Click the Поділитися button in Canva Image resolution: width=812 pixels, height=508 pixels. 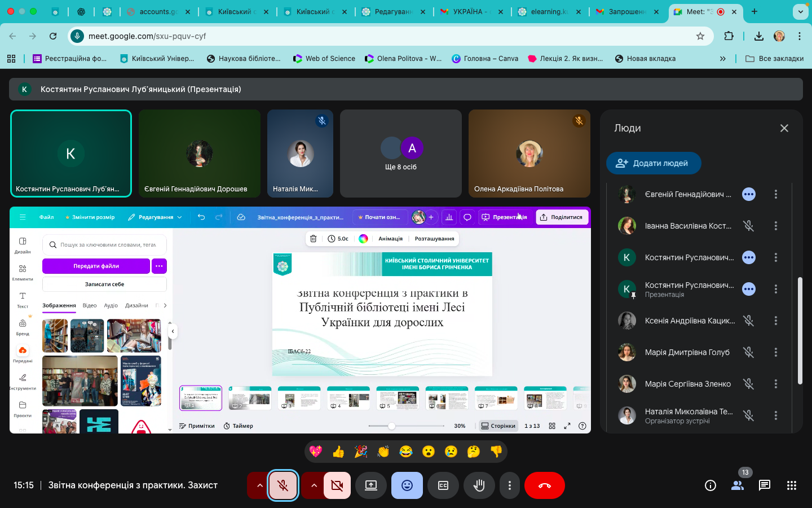(562, 217)
